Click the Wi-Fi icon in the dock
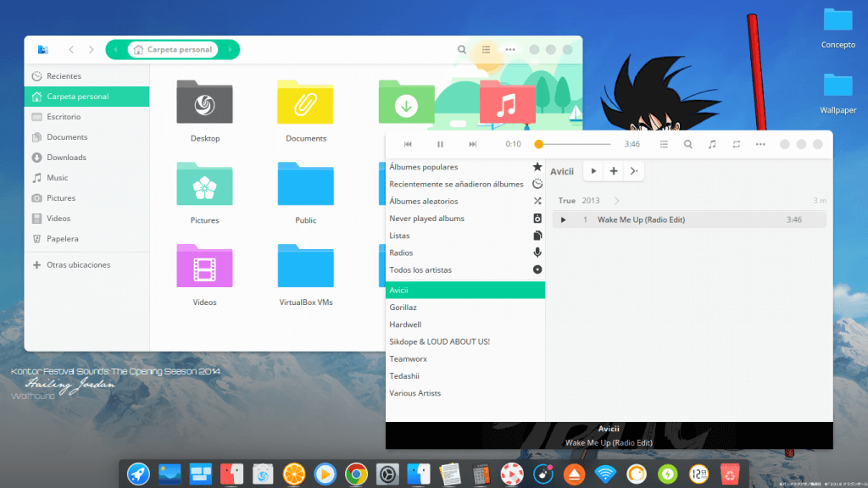 [605, 474]
